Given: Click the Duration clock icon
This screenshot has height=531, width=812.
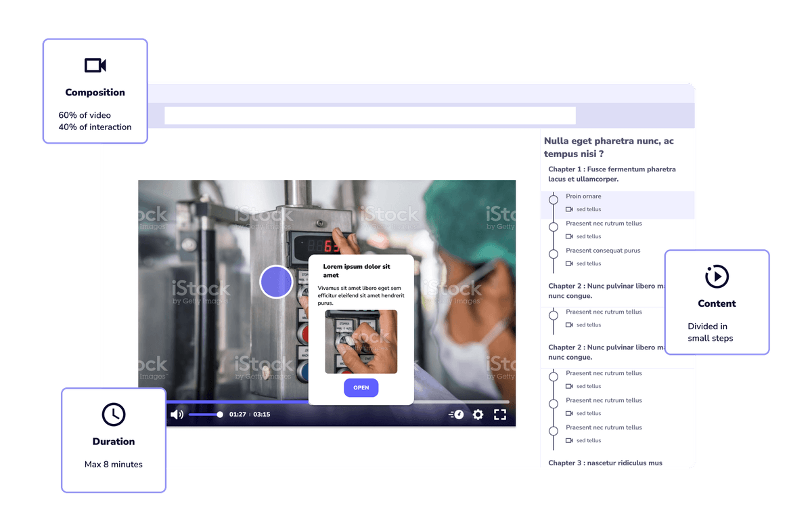Looking at the screenshot, I should point(114,415).
